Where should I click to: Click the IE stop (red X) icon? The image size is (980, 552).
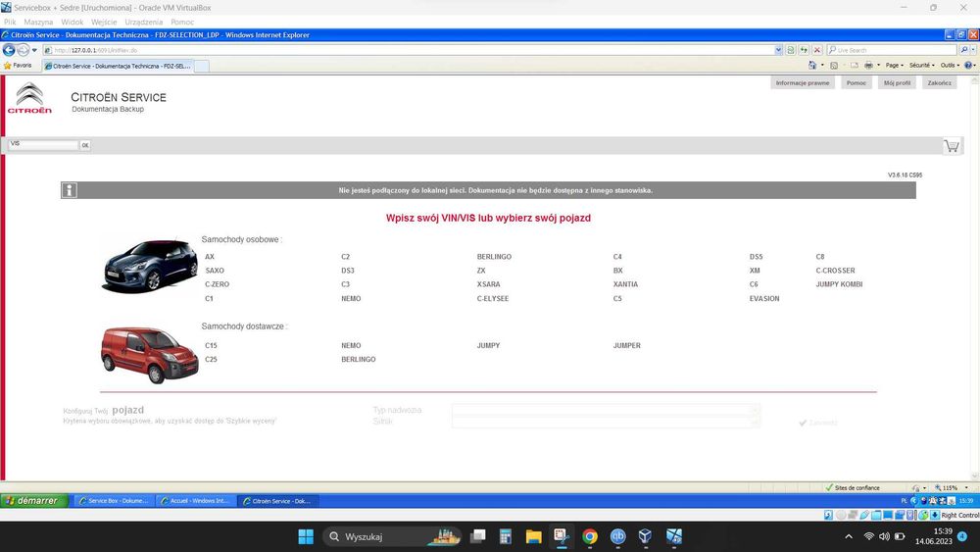pyautogui.click(x=817, y=50)
